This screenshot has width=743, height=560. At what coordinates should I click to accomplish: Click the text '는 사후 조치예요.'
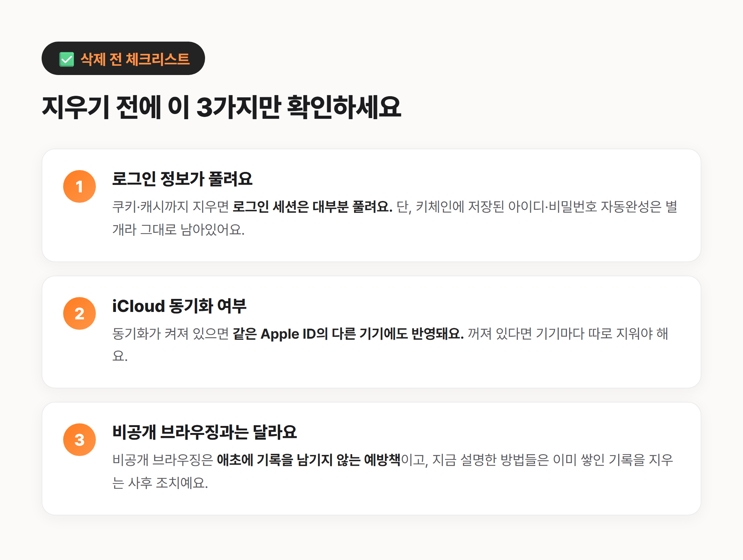tap(160, 483)
